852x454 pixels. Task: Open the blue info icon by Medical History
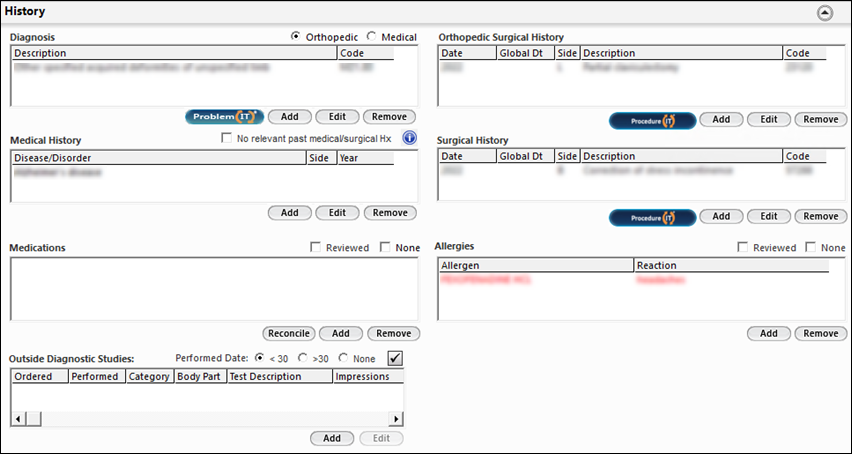[x=409, y=138]
